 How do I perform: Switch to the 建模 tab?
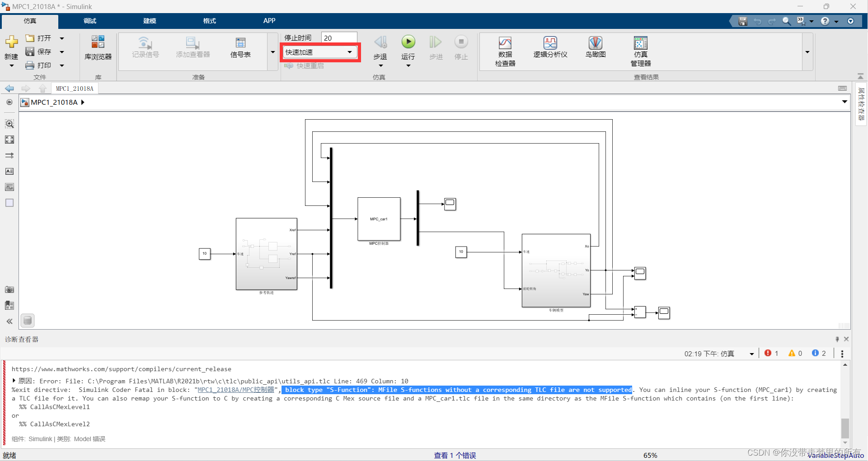tap(150, 21)
